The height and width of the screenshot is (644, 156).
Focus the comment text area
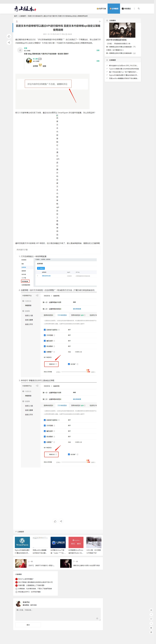click(58, 614)
